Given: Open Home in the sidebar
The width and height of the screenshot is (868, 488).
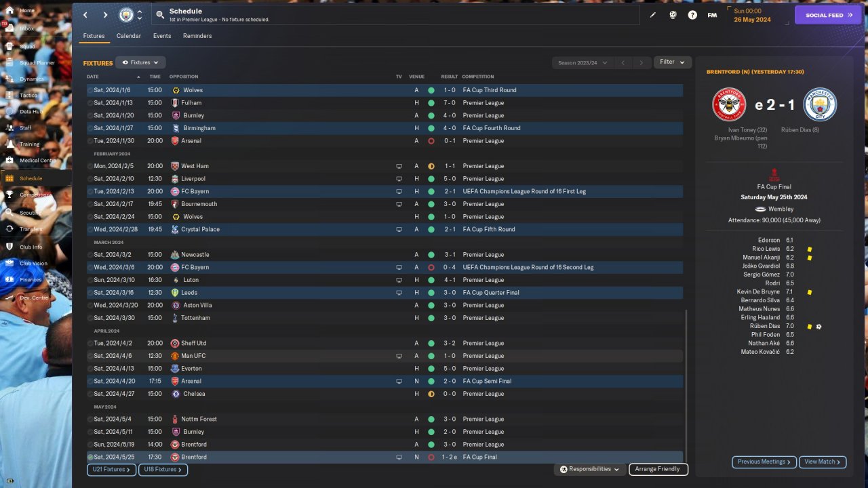Looking at the screenshot, I should click(26, 11).
